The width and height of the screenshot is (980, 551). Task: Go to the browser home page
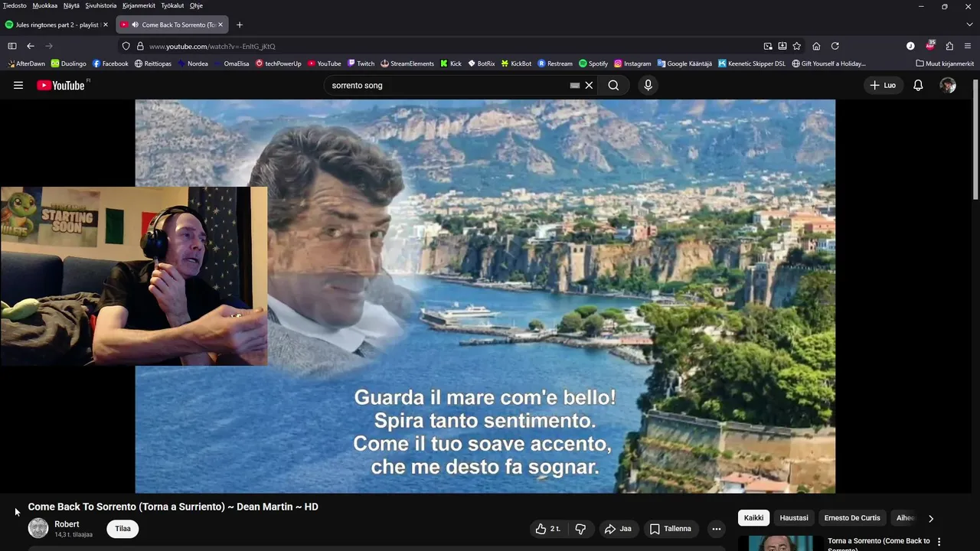pos(816,46)
